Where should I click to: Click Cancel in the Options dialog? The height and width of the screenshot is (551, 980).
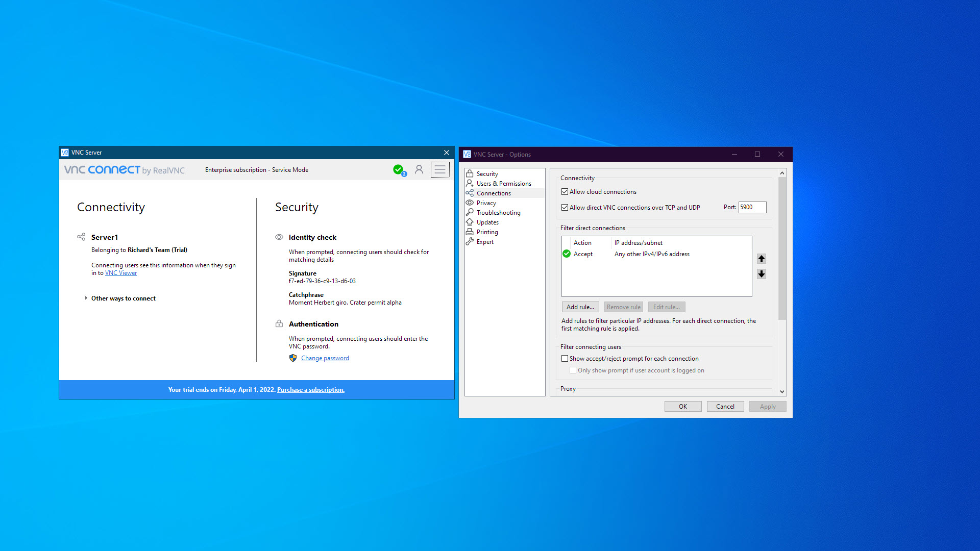point(725,406)
